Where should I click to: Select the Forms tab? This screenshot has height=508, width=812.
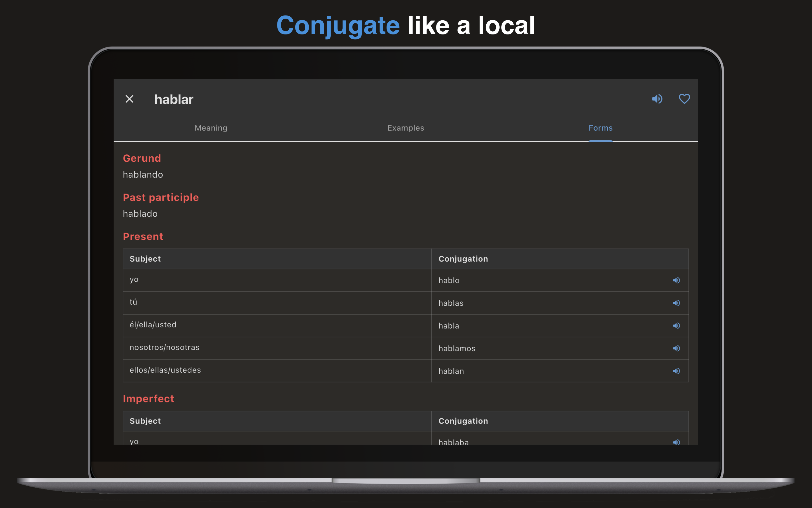600,128
